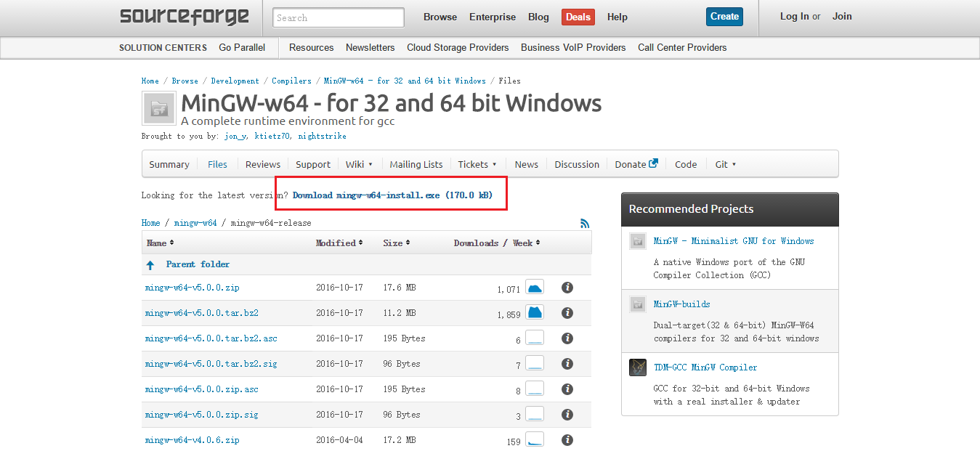Click the Log In link
The image size is (980, 451).
pyautogui.click(x=794, y=16)
